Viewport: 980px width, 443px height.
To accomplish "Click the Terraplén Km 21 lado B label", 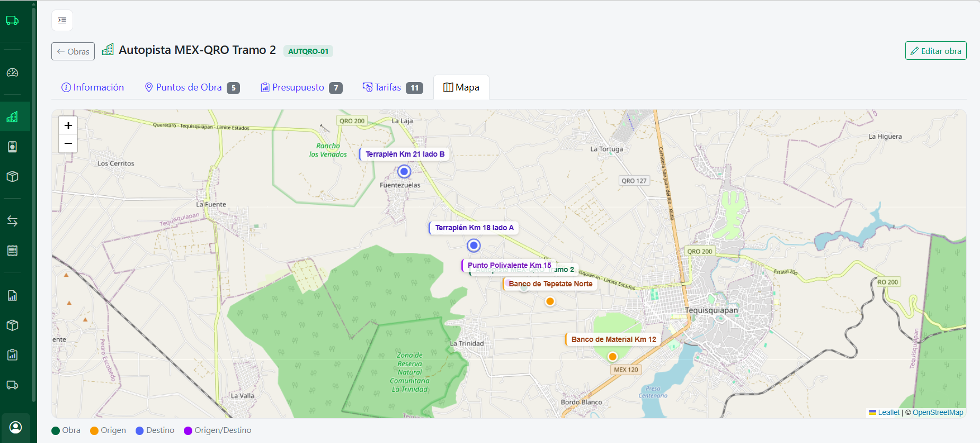I will (x=405, y=154).
